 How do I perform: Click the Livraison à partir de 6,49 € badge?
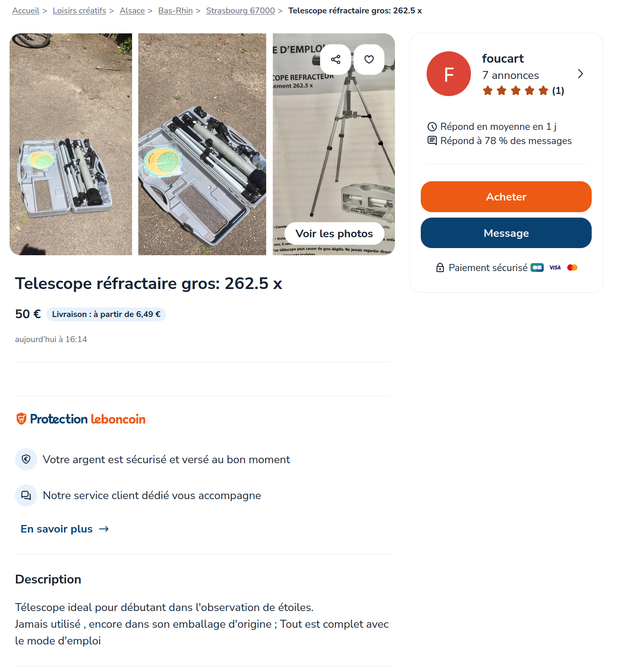(106, 314)
